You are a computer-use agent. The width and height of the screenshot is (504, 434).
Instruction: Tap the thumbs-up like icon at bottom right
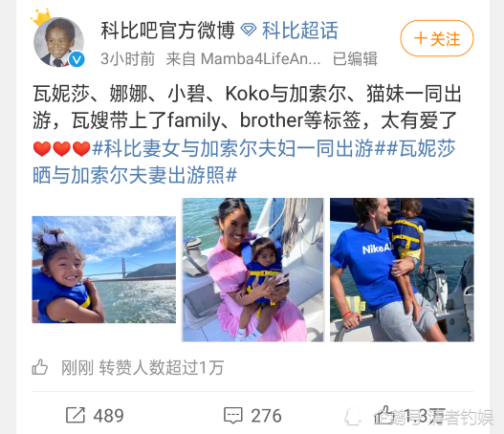(x=383, y=415)
